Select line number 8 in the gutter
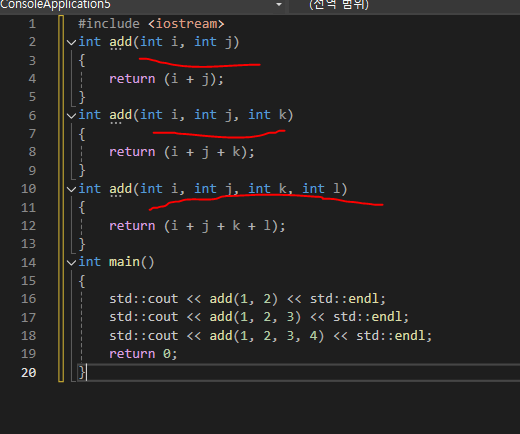This screenshot has width=520, height=434. (x=32, y=152)
